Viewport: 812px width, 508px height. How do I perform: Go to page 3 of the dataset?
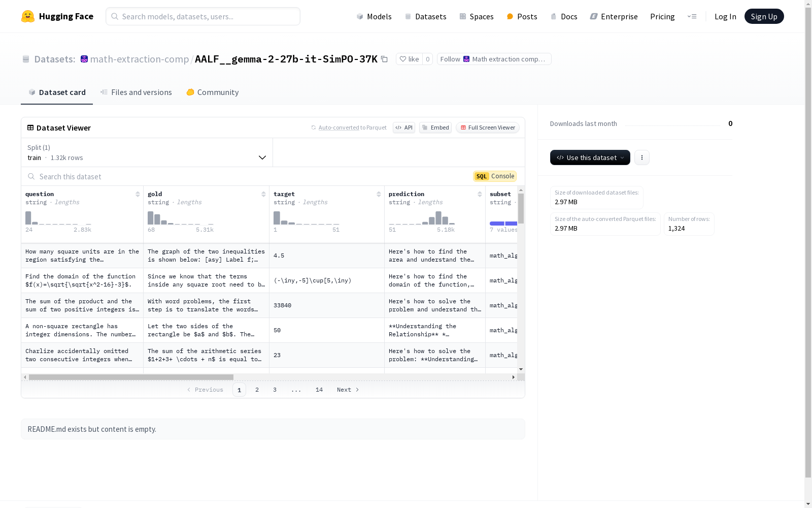pos(275,390)
